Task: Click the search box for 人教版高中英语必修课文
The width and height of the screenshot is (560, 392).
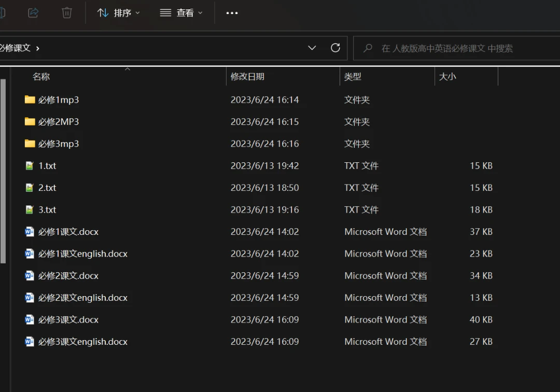Action: coord(456,48)
